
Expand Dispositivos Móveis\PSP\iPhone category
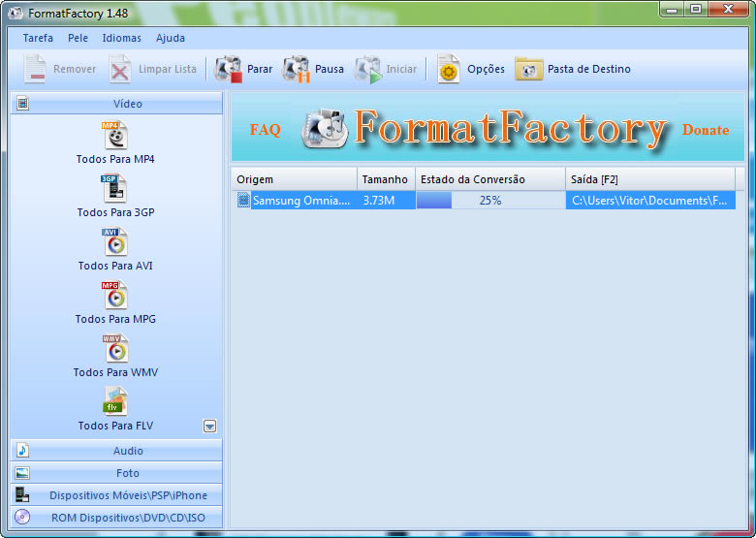pyautogui.click(x=116, y=495)
